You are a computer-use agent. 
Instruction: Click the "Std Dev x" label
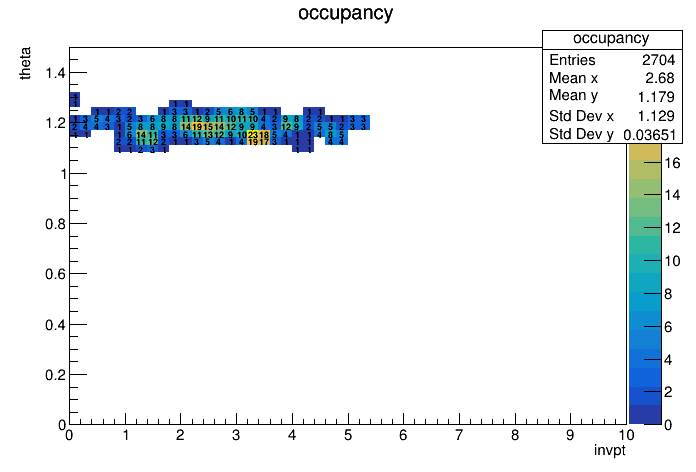click(581, 116)
